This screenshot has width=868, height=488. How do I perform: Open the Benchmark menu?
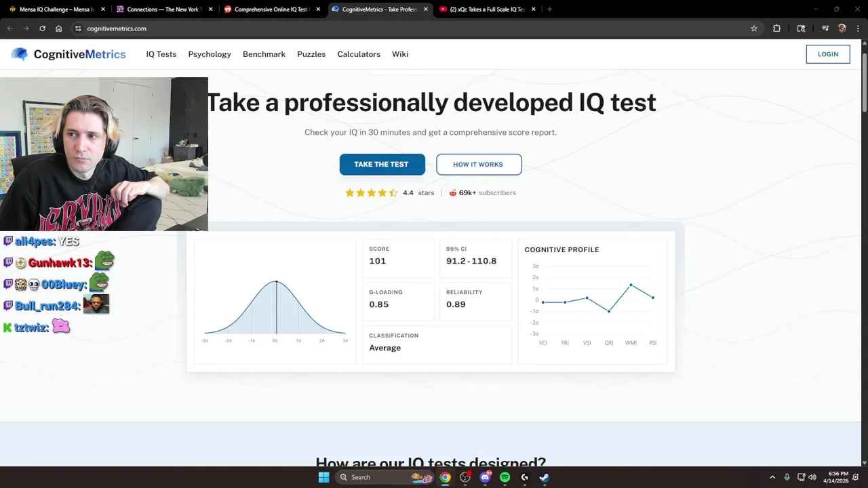tap(264, 54)
